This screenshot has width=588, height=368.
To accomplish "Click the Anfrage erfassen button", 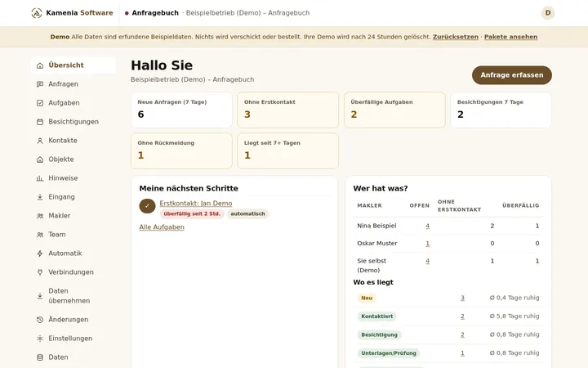I will point(511,75).
